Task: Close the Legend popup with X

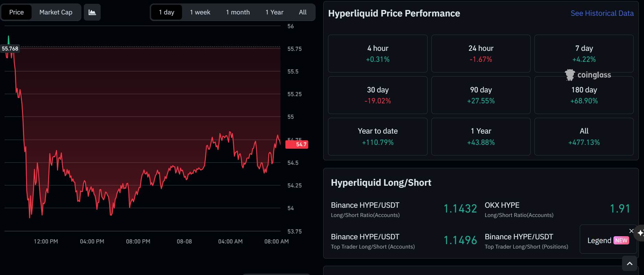Action: click(631, 231)
